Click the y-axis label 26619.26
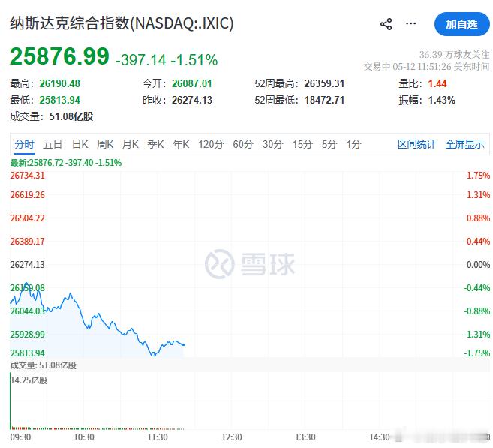493x448 pixels. pyautogui.click(x=27, y=195)
